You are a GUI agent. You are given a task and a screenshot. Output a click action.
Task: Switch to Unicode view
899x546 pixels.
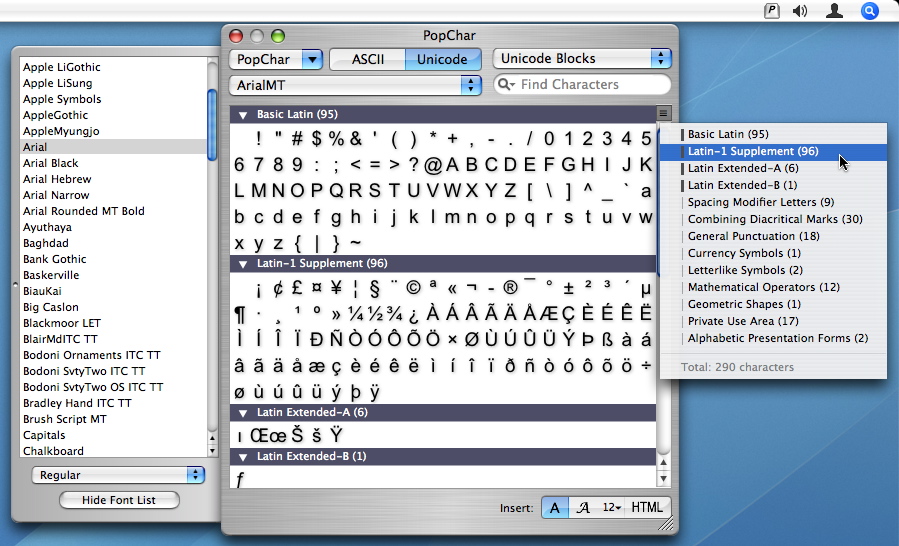[x=442, y=59]
